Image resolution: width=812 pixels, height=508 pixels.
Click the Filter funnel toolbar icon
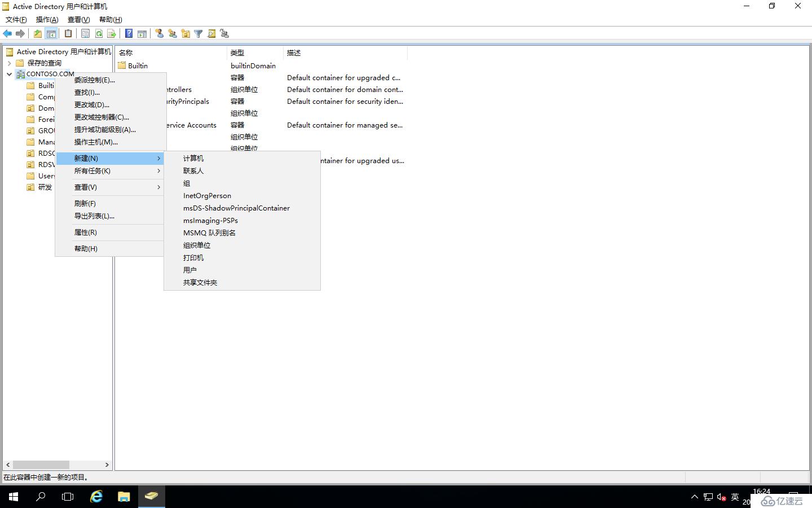tap(198, 34)
